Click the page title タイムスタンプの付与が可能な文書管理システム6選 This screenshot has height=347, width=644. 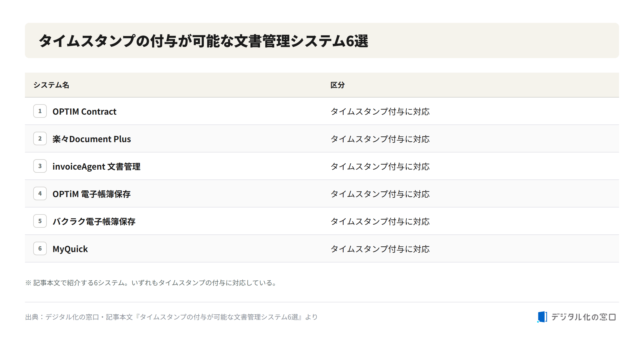point(203,41)
